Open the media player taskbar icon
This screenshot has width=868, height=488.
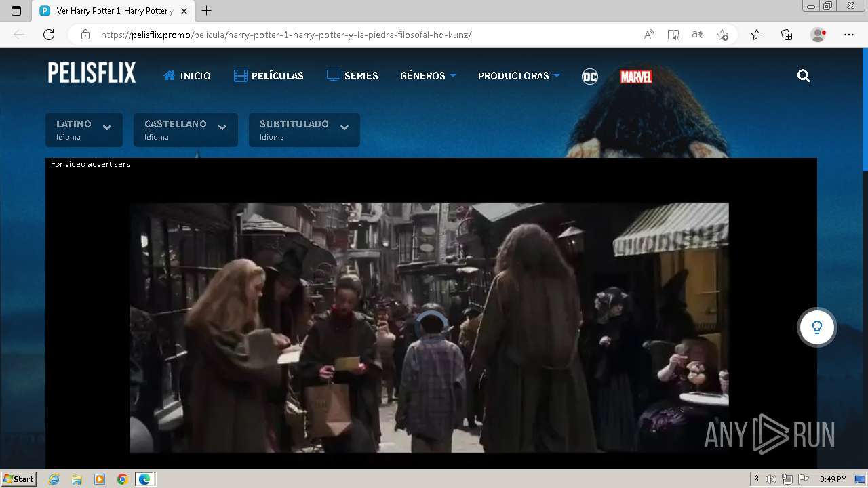[x=100, y=479]
